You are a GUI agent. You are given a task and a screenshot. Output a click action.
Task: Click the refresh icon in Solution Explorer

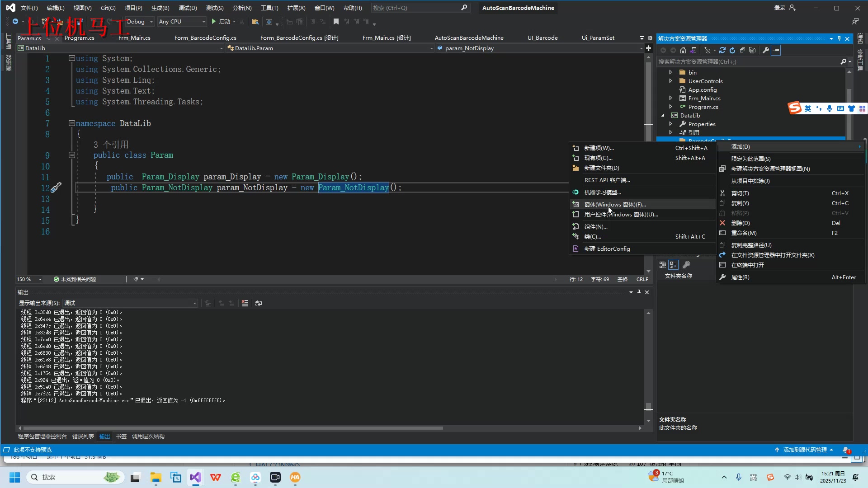[x=732, y=50]
